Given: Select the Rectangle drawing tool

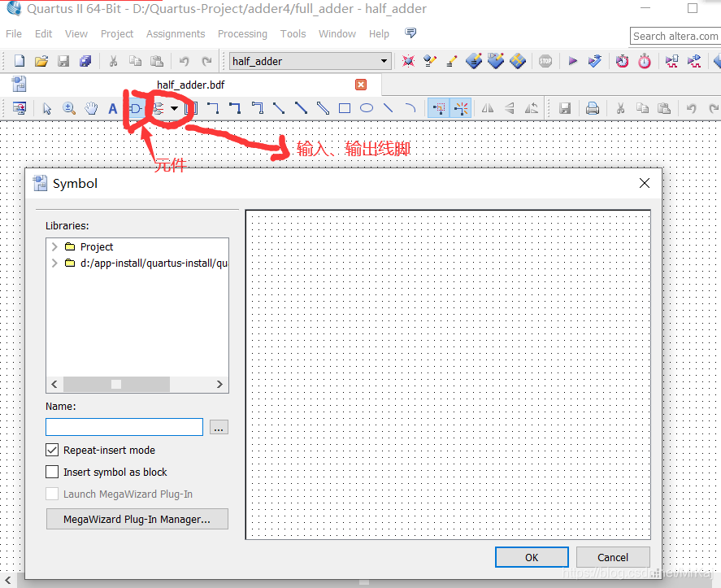Looking at the screenshot, I should pos(345,108).
